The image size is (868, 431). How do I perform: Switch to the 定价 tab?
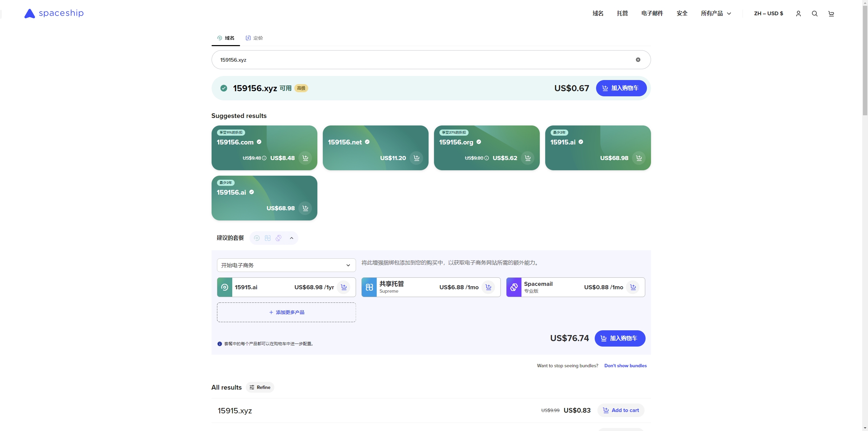pyautogui.click(x=254, y=38)
